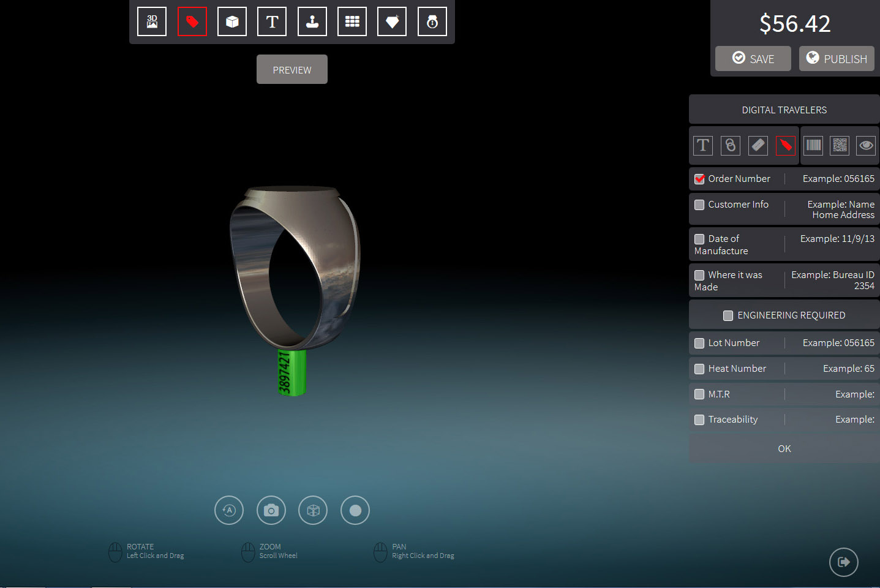
Task: Select the diamond gemstone tool
Action: coord(392,22)
